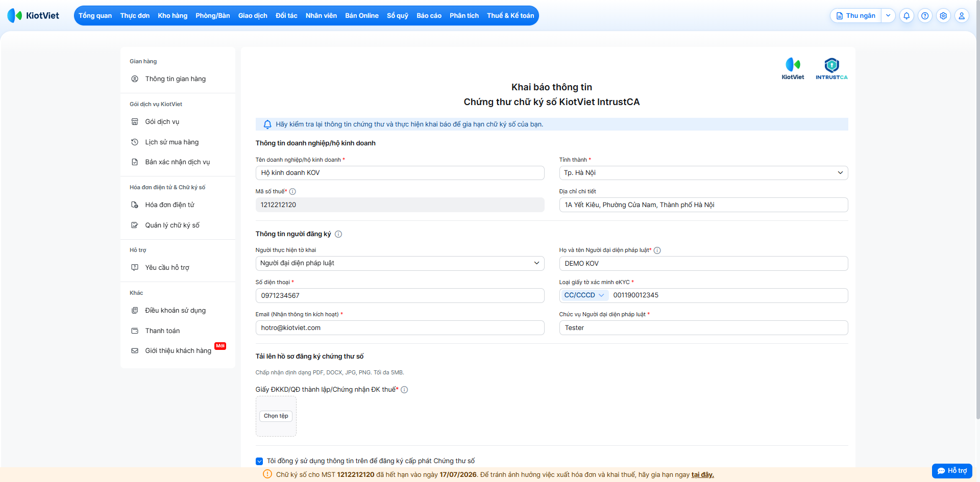980x482 pixels.
Task: Open the Kho hàng menu
Action: [173, 16]
